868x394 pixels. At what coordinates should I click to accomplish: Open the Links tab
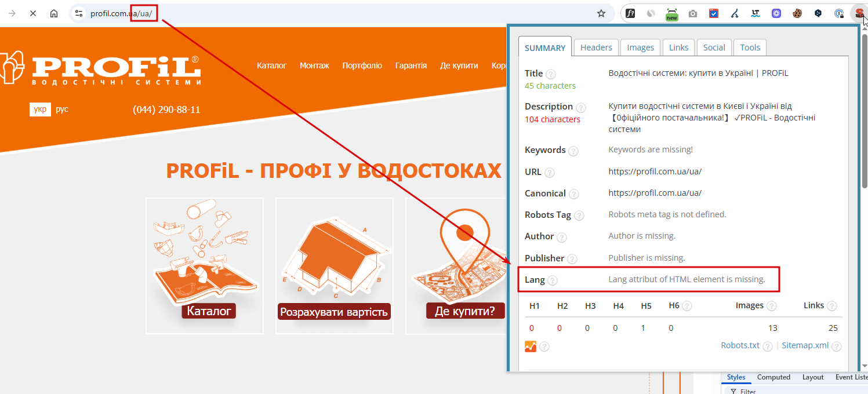(678, 48)
